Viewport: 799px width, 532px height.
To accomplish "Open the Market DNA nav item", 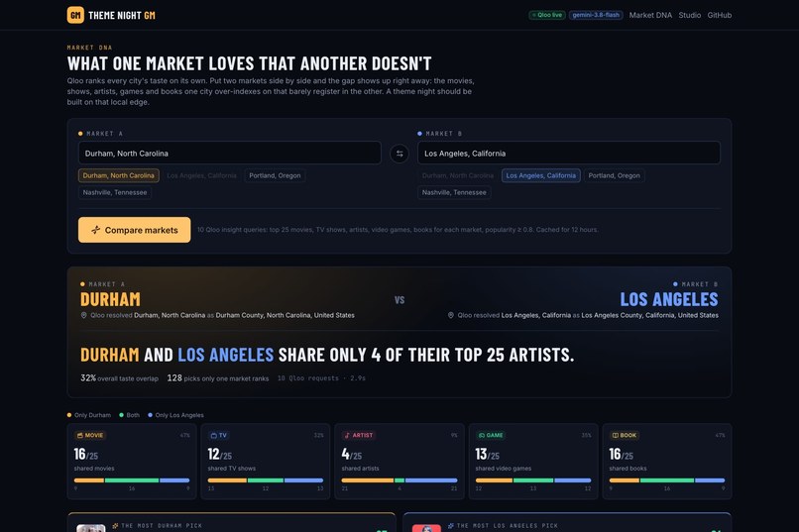I will [650, 15].
